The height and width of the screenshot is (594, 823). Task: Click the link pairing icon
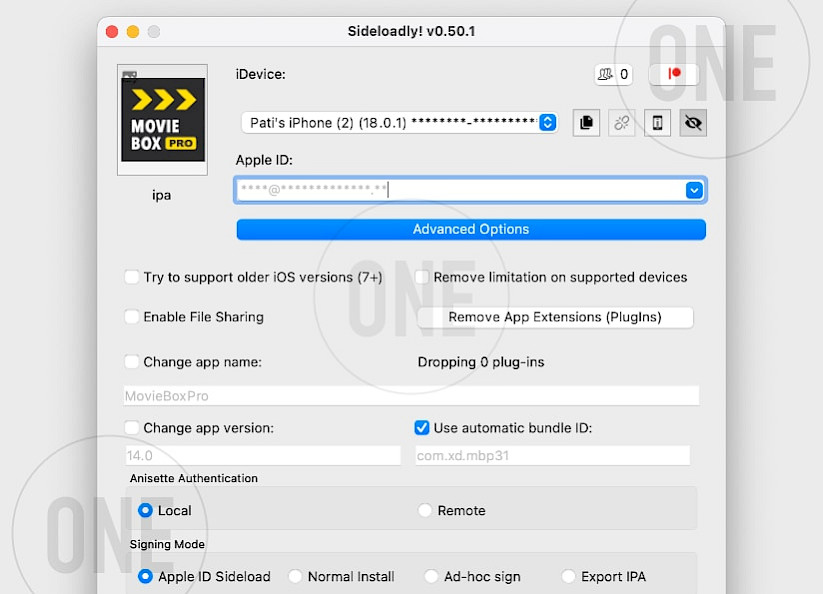621,123
